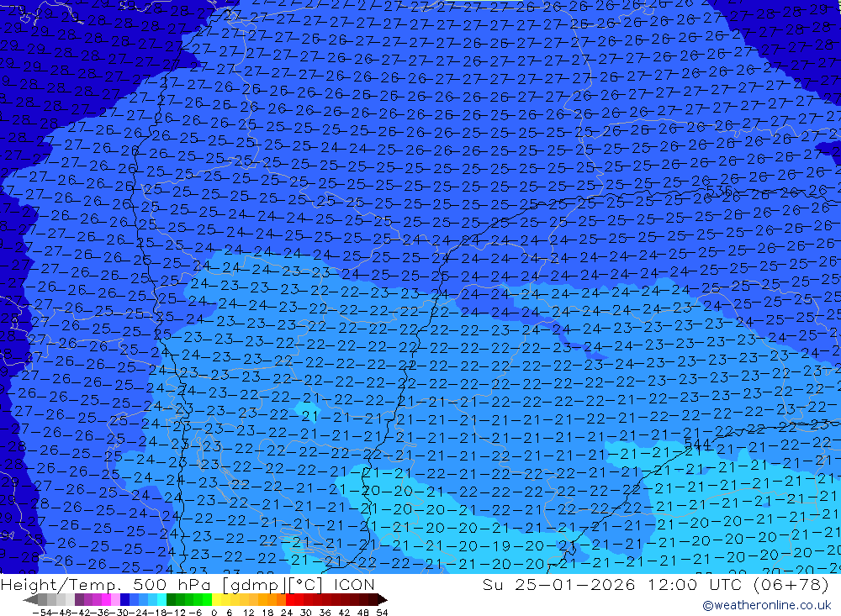Select the dark green legend swatch above -12
The image size is (841, 616).
(x=171, y=599)
